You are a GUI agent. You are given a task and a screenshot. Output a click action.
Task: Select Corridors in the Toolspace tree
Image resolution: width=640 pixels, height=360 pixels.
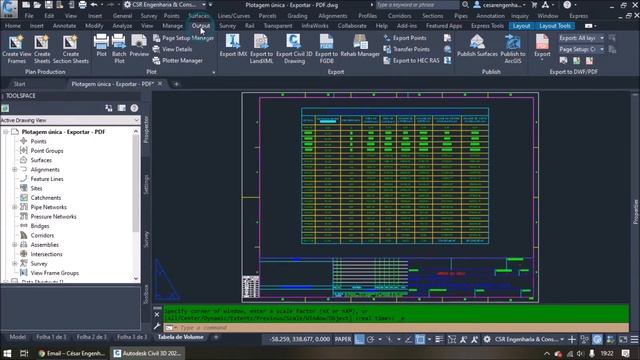42,235
